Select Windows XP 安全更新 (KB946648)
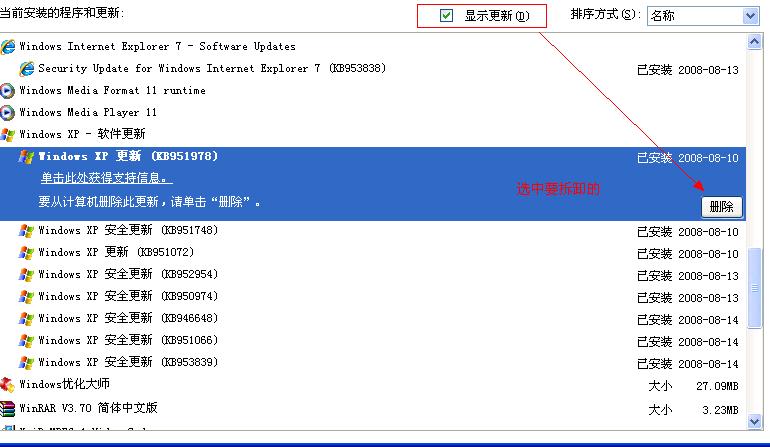The width and height of the screenshot is (770, 447). click(128, 318)
